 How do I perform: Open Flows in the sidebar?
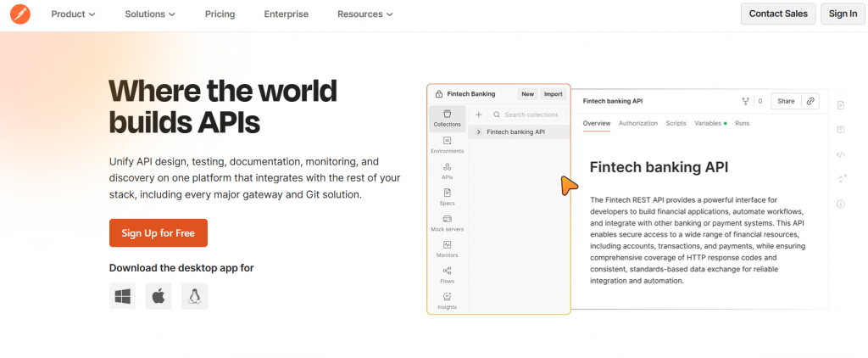448,276
